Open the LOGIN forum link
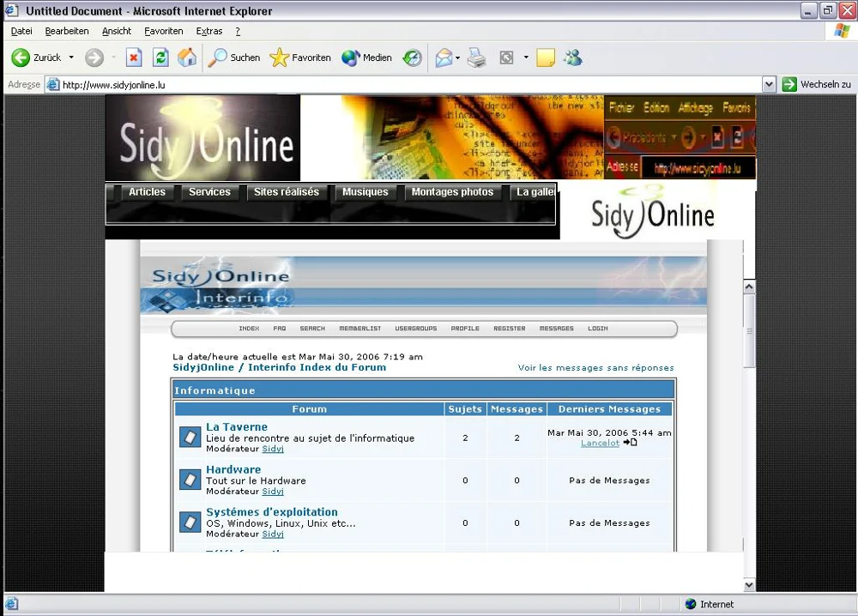The height and width of the screenshot is (616, 858). click(x=598, y=329)
